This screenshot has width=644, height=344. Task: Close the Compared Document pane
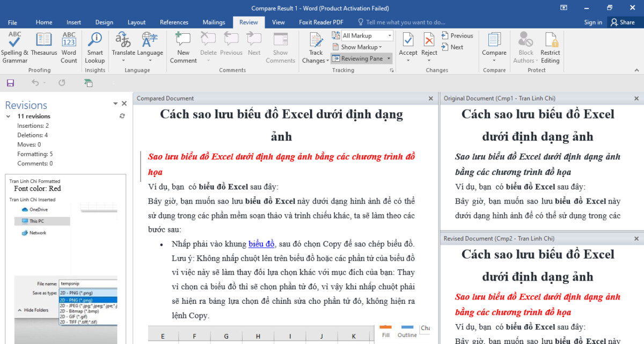[x=430, y=98]
